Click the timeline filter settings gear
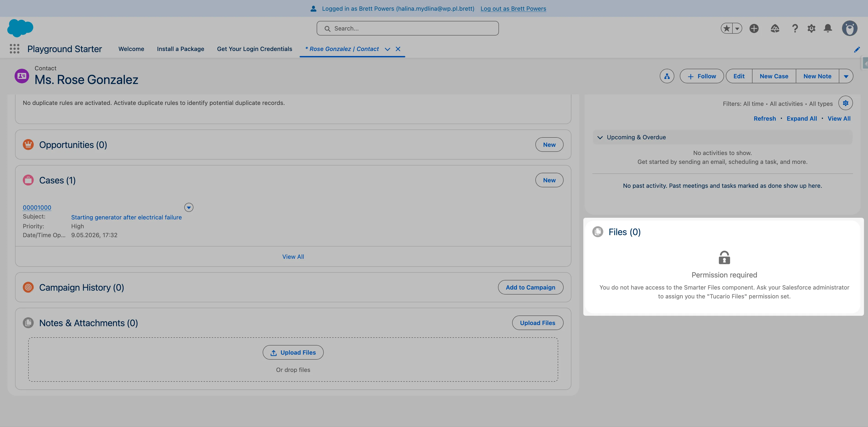The image size is (868, 427). [x=845, y=103]
